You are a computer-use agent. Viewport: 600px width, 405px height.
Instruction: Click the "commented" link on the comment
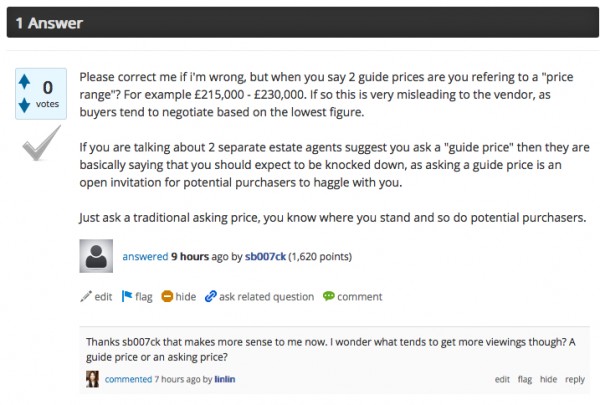click(128, 380)
